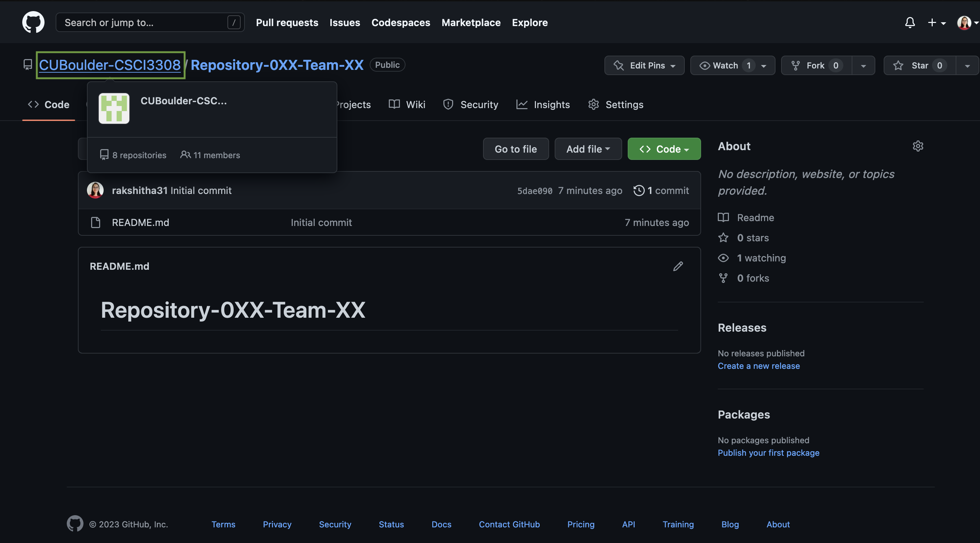Fork the repository
The width and height of the screenshot is (980, 543).
816,65
